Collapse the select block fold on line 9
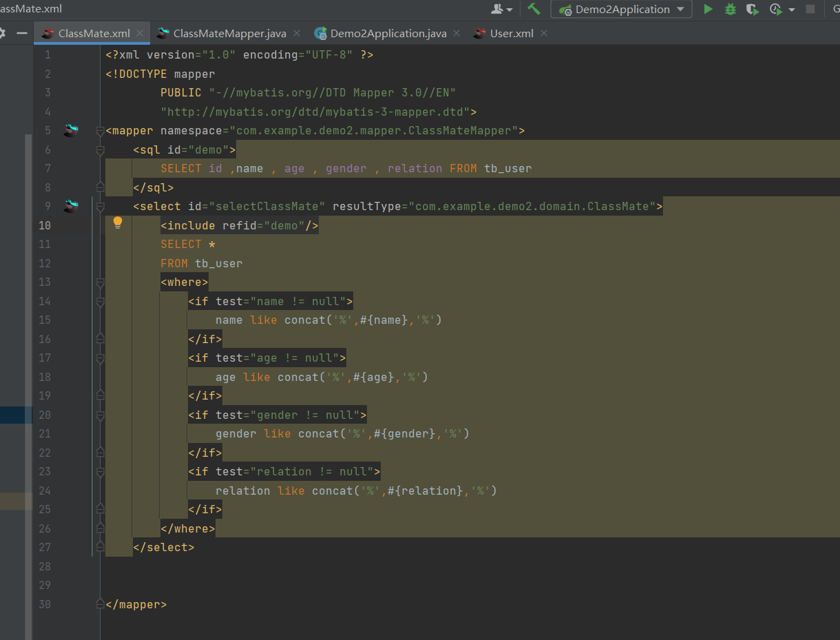840x640 pixels. [x=101, y=206]
